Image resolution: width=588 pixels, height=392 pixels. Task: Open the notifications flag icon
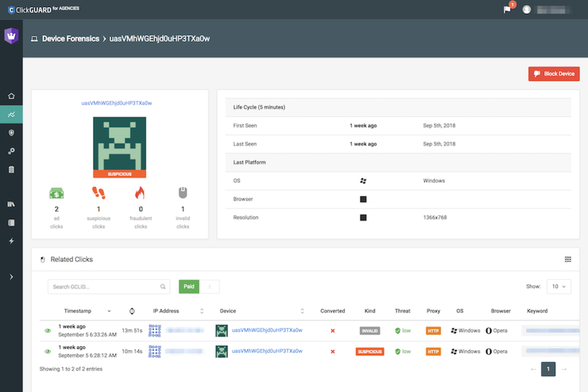pyautogui.click(x=507, y=10)
